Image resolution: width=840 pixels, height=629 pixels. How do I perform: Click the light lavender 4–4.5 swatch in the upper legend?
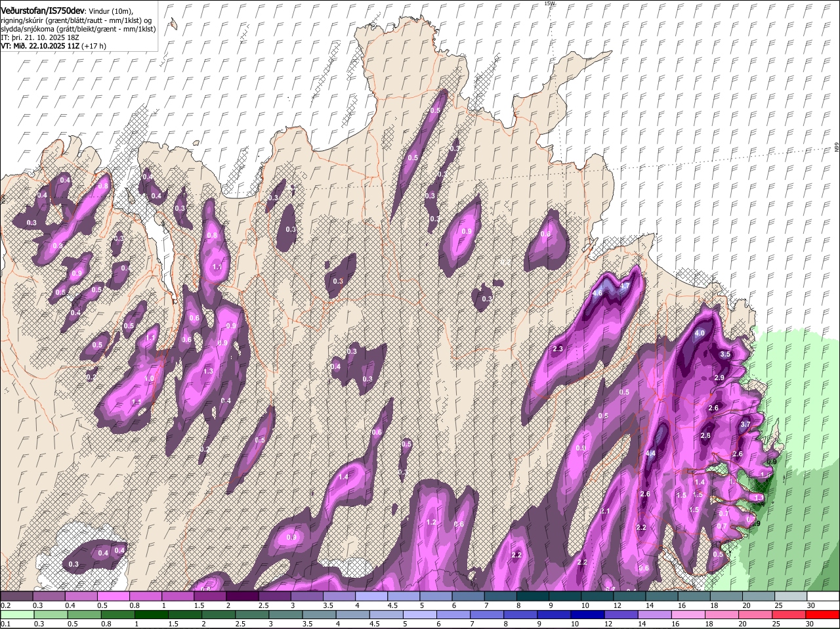[371, 596]
